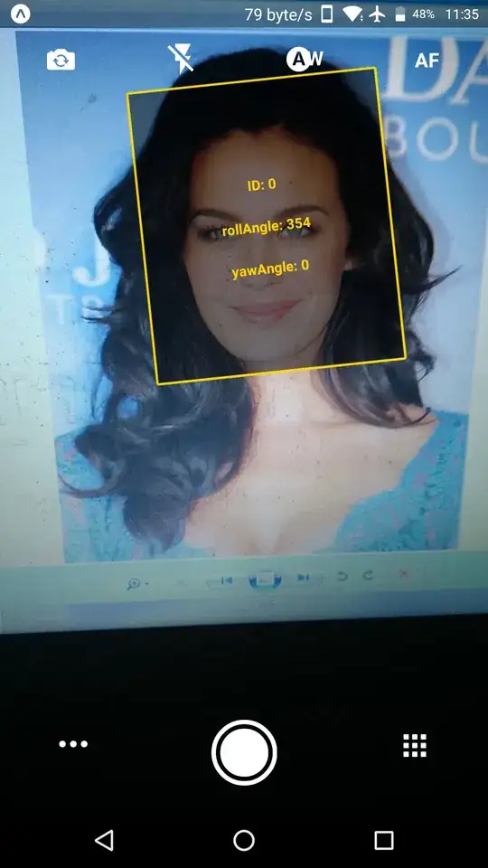Screen dimensions: 488x868
Task: Toggle the flash-off lightning icon
Action: [181, 59]
